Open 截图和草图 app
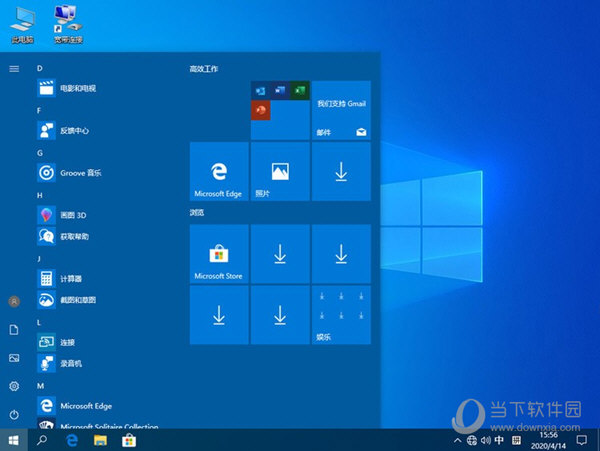 (x=103, y=300)
